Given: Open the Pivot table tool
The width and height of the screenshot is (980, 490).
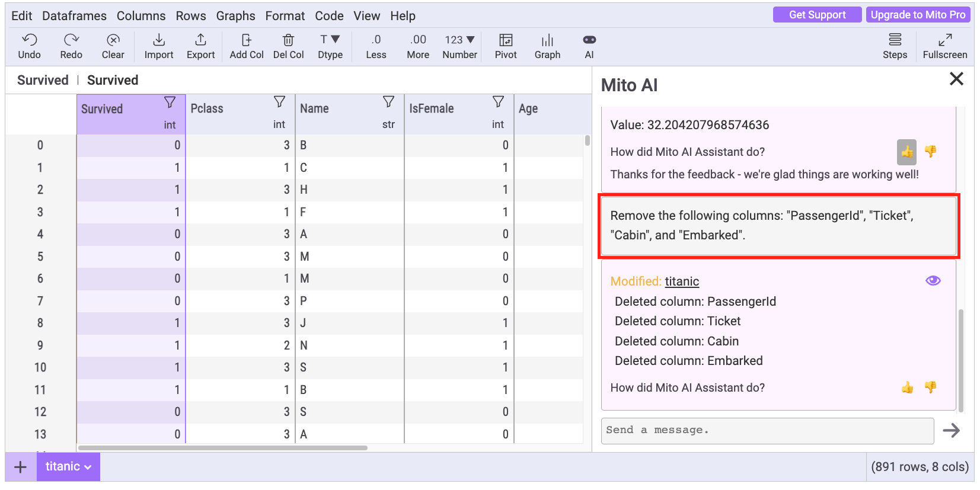Looking at the screenshot, I should [505, 40].
